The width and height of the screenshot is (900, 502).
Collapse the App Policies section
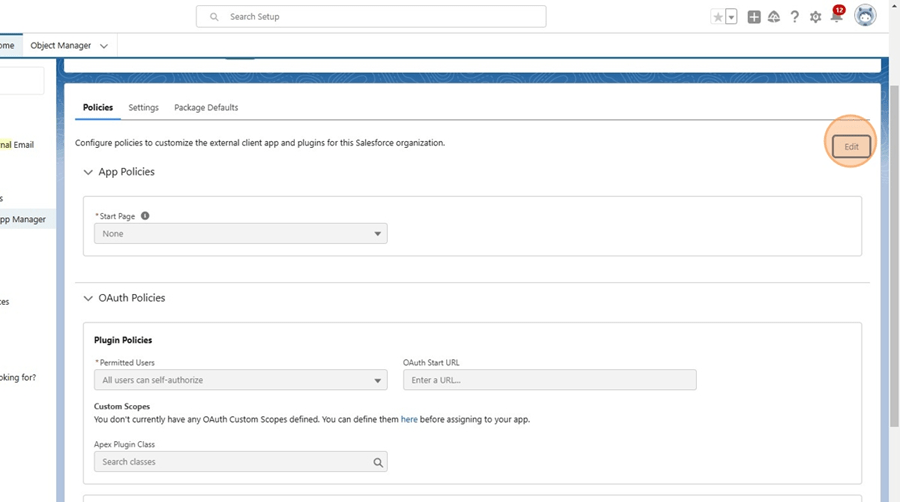click(88, 172)
